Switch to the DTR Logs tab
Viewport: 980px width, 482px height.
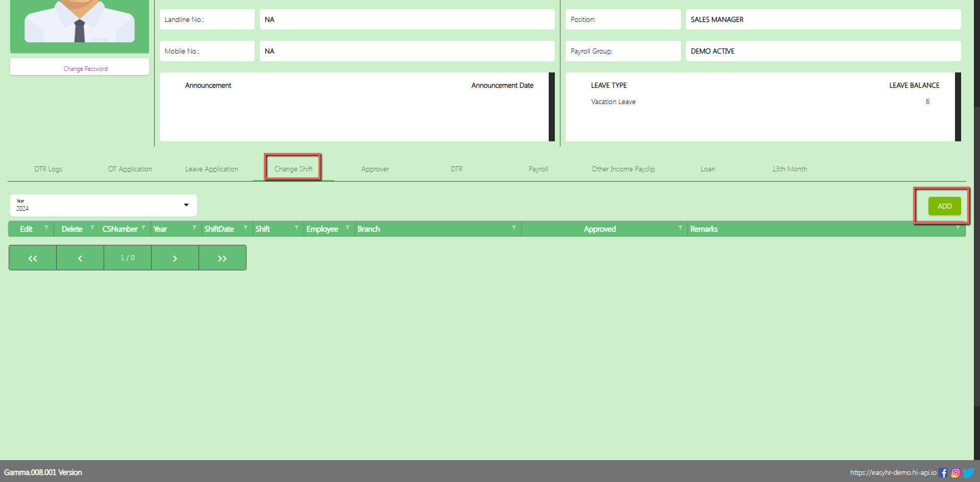(x=48, y=169)
